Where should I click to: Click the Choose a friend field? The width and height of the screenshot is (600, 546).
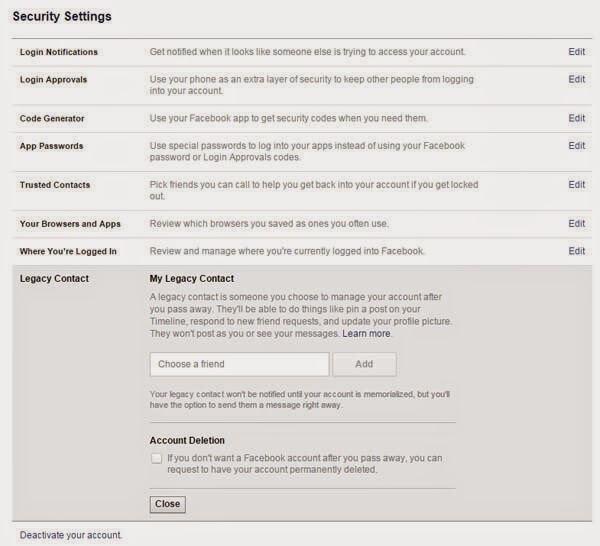tap(239, 364)
